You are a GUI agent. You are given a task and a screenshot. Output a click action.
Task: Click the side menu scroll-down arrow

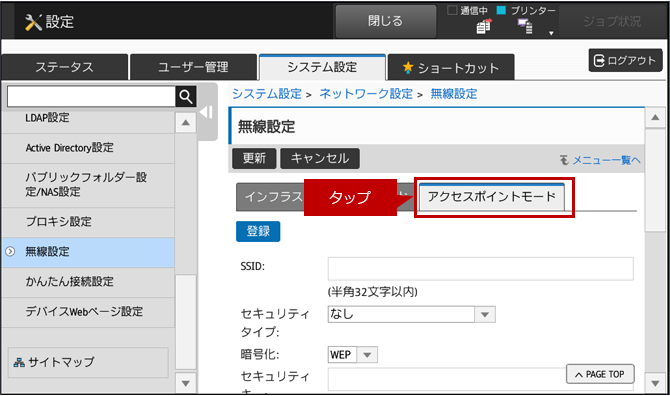pyautogui.click(x=185, y=383)
